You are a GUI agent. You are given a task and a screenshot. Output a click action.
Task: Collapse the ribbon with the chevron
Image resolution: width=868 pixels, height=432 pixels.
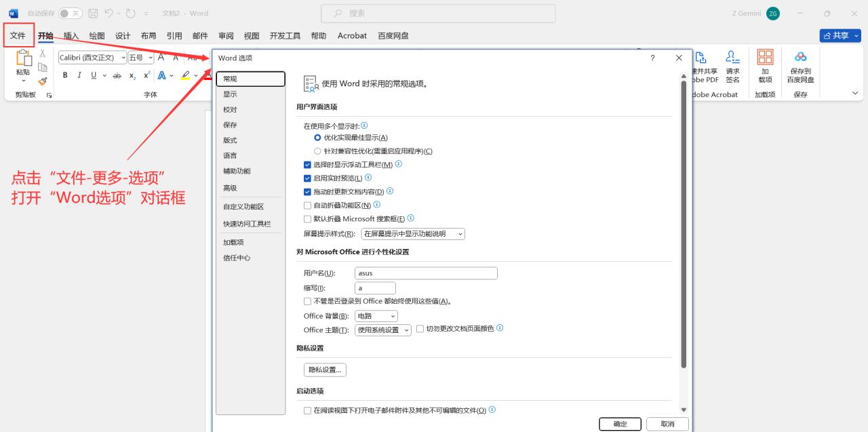pyautogui.click(x=855, y=94)
